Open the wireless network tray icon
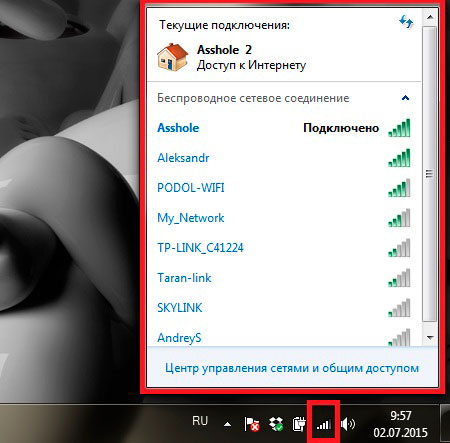 tap(323, 424)
